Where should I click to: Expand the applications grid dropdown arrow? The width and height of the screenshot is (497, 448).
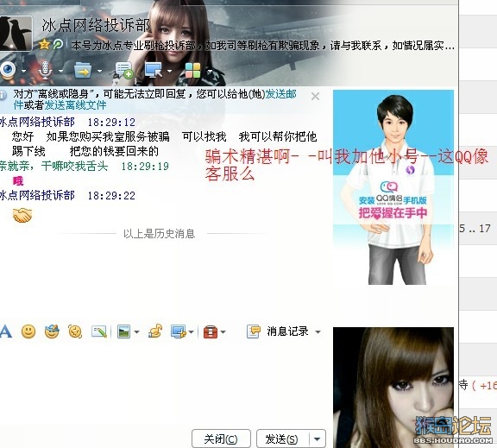[x=209, y=71]
